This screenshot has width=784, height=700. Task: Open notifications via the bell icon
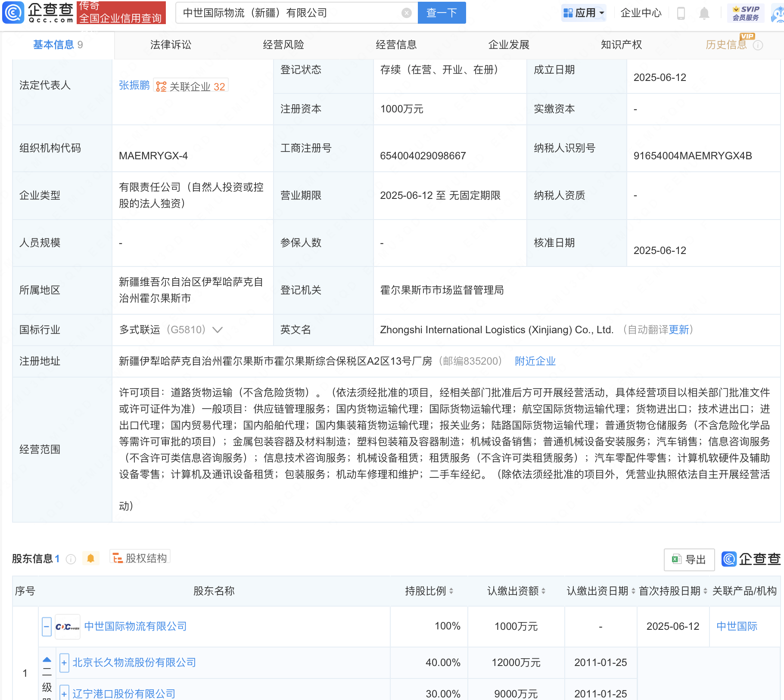pos(705,13)
